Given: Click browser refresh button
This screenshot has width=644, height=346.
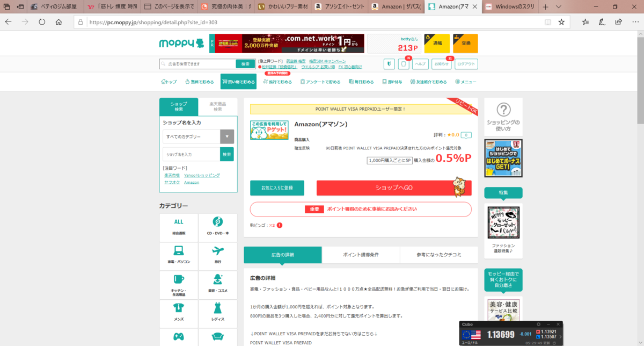Looking at the screenshot, I should click(42, 22).
